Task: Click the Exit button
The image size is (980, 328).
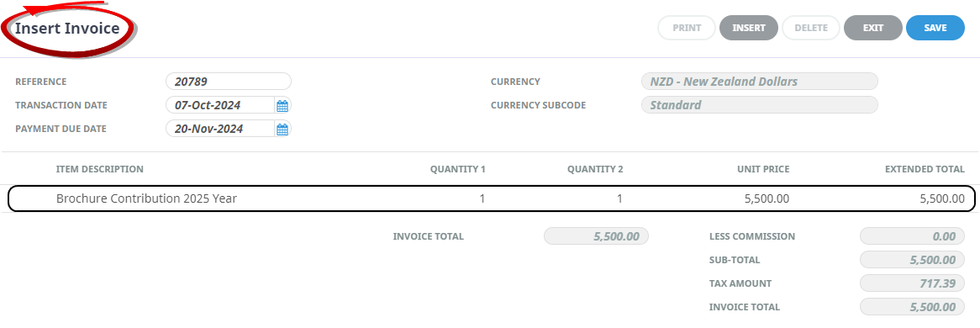Action: pos(873,28)
